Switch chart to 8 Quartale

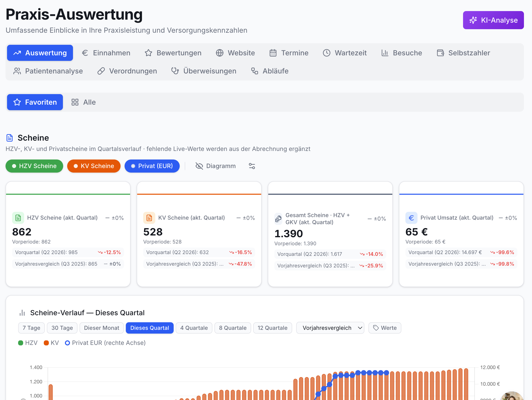pos(233,328)
